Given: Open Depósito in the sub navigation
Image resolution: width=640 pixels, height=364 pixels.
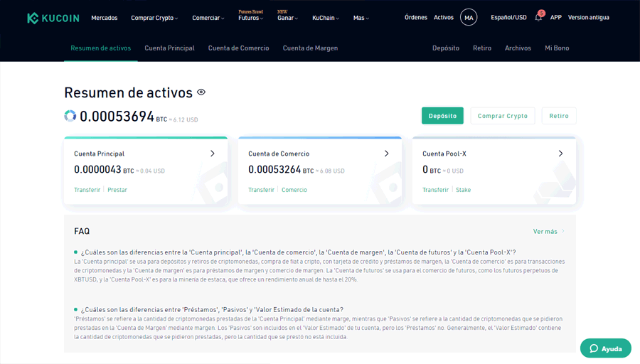Looking at the screenshot, I should click(446, 48).
